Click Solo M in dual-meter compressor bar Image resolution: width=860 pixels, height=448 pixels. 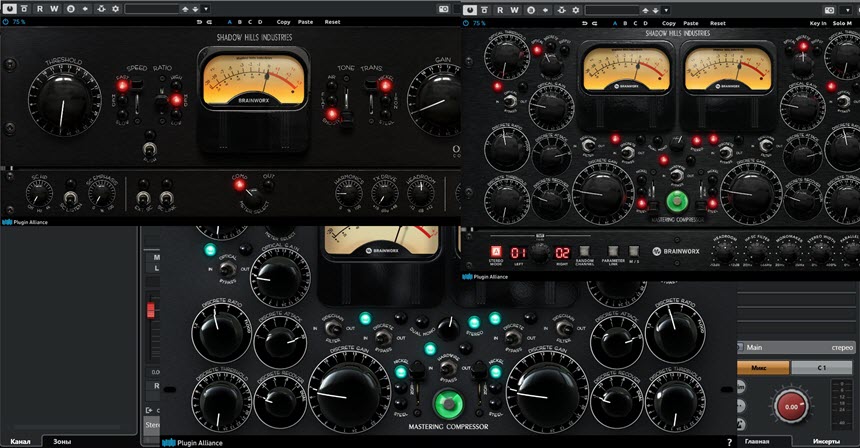[842, 23]
